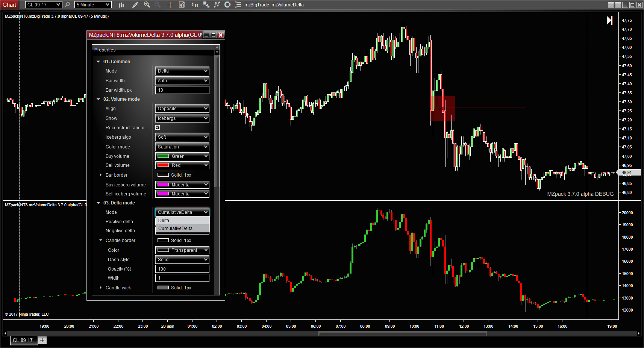Click the mzBigTrade label in toolbar
The image size is (644, 348).
[257, 5]
